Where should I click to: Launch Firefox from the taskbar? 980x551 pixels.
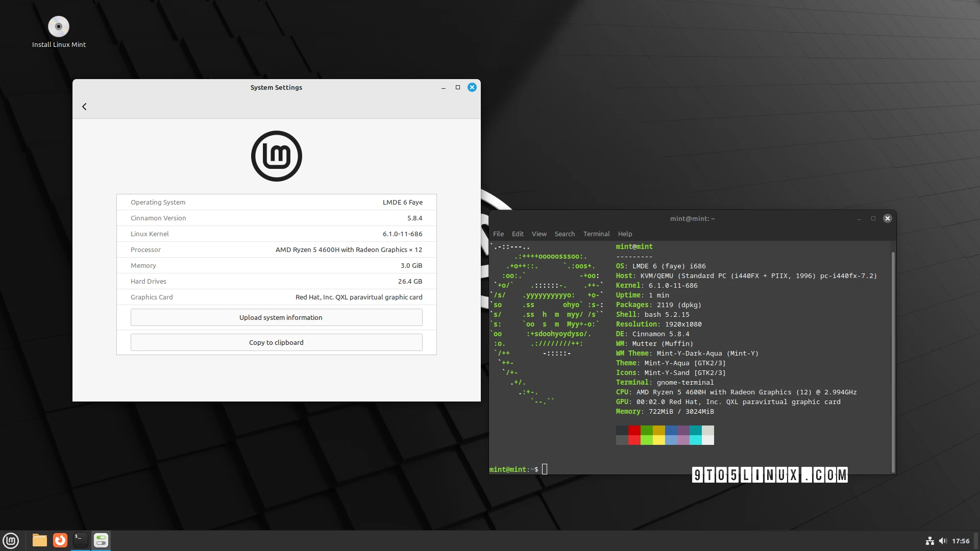coord(60,540)
